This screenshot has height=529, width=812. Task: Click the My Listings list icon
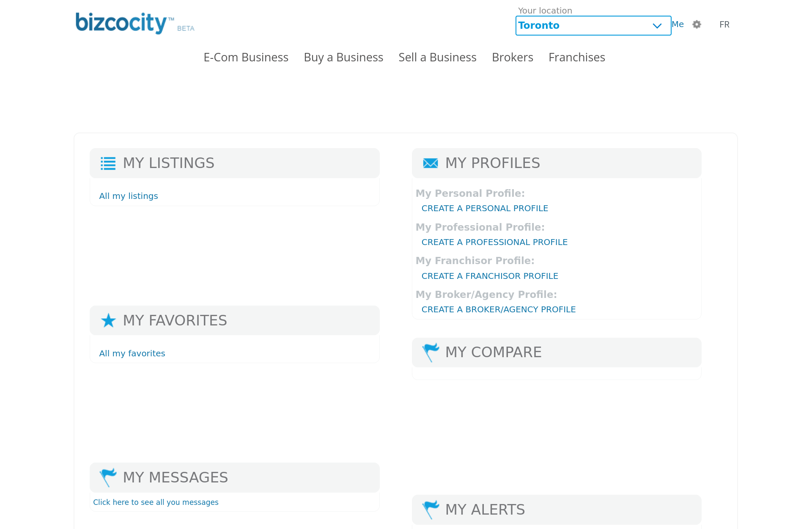(108, 163)
